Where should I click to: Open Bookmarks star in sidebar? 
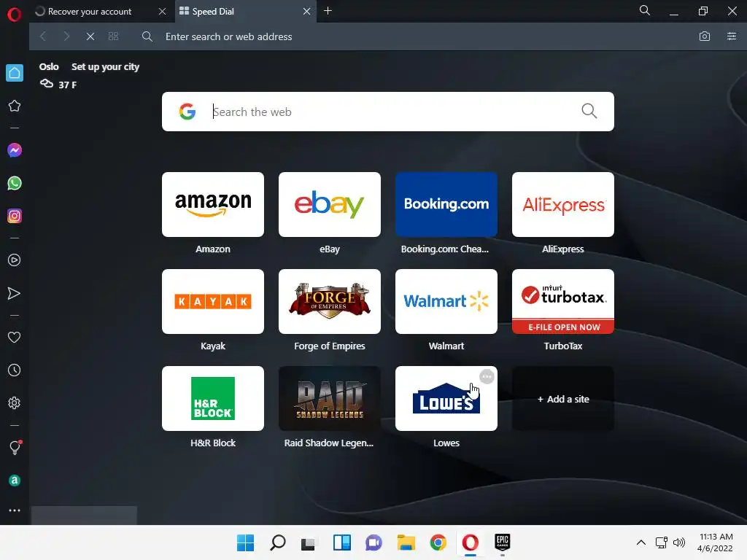tap(15, 106)
